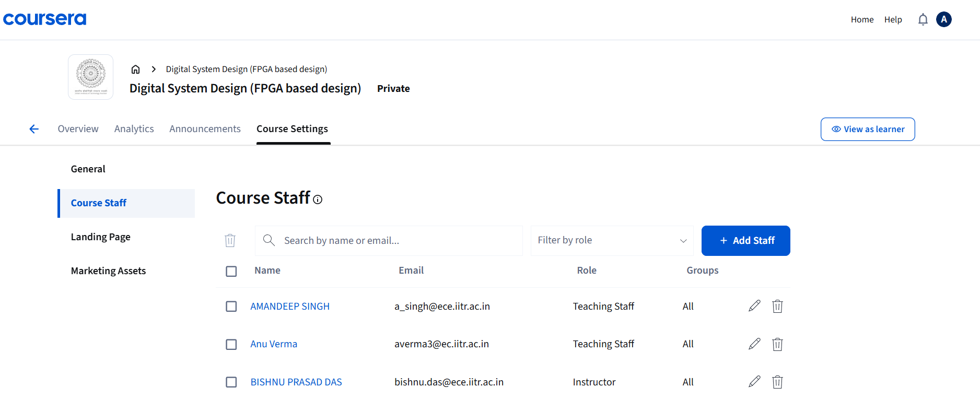Click the search magnifier icon

pos(269,240)
